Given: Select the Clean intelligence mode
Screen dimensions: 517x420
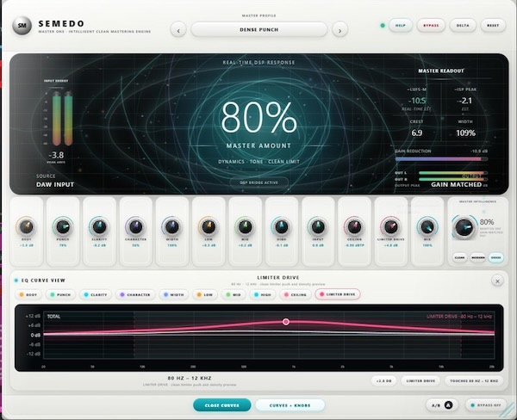Looking at the screenshot, I should [459, 257].
